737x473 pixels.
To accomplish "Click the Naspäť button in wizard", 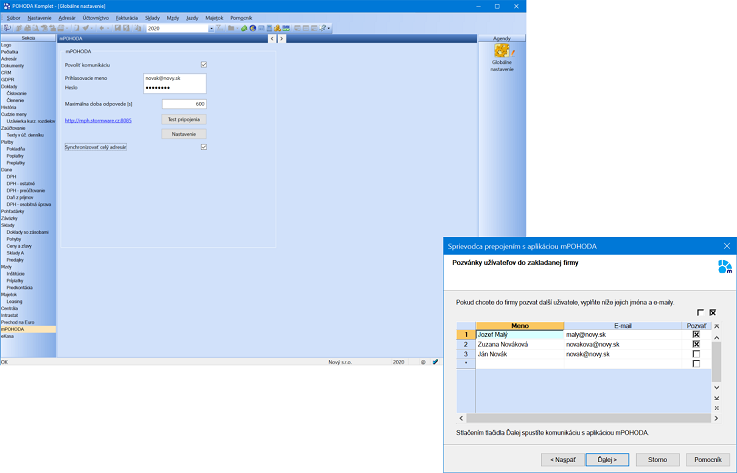I will pyautogui.click(x=563, y=459).
